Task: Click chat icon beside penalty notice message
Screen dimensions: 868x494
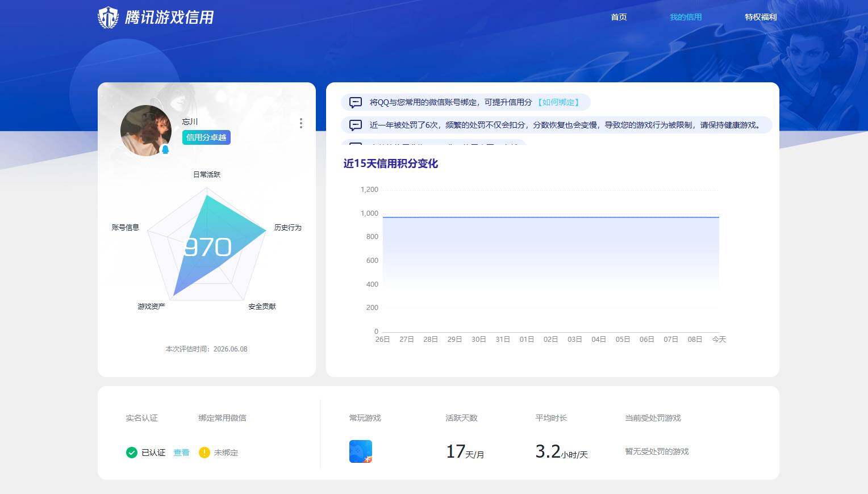Action: click(x=356, y=125)
